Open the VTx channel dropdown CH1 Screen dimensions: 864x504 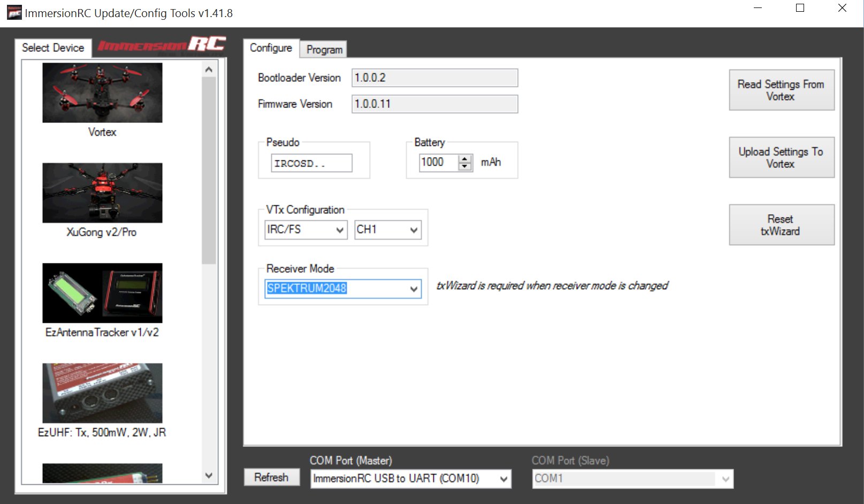pyautogui.click(x=388, y=229)
